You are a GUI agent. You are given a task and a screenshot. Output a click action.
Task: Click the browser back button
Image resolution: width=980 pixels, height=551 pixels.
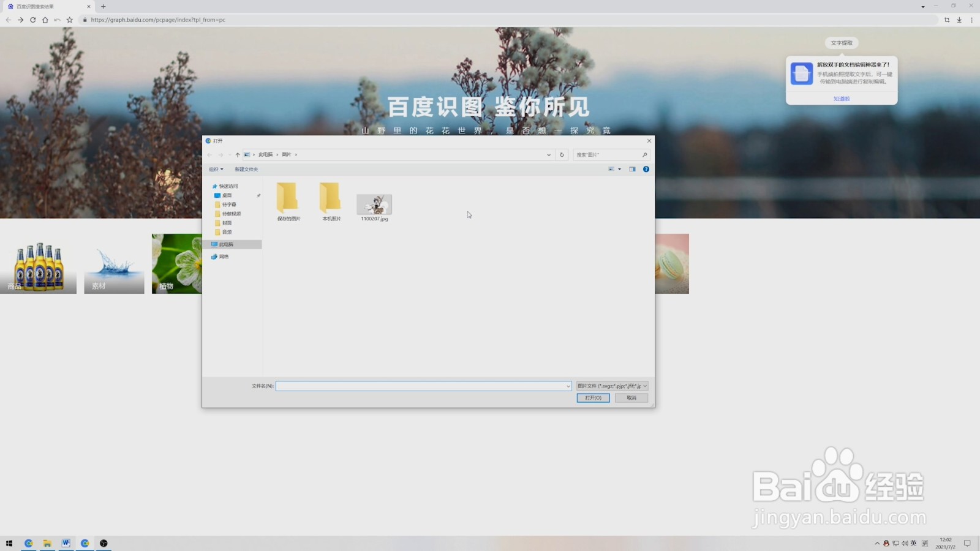coord(8,20)
